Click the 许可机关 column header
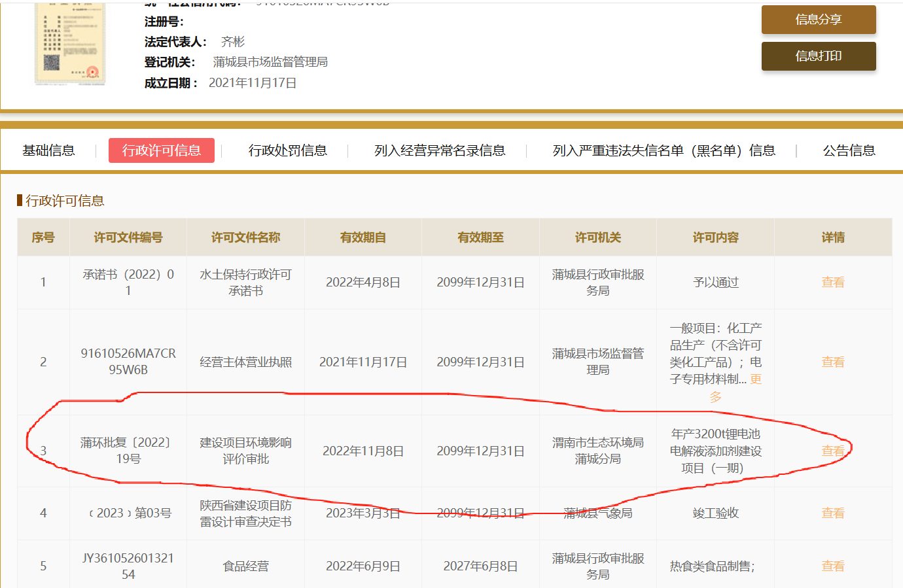Screen dimensions: 903x588 (x=598, y=237)
